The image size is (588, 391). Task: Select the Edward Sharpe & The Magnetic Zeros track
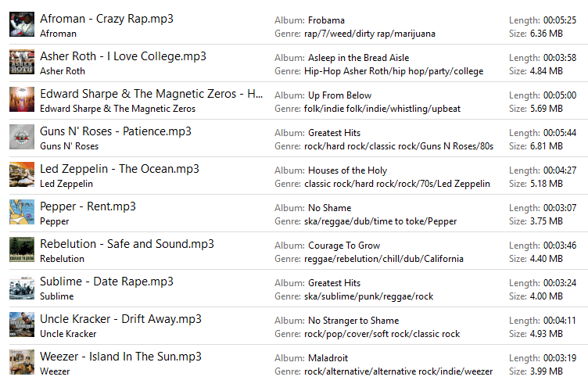151,94
